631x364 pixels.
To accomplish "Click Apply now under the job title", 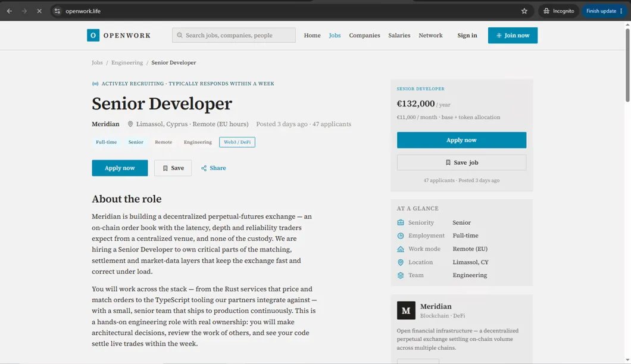I will [x=120, y=168].
